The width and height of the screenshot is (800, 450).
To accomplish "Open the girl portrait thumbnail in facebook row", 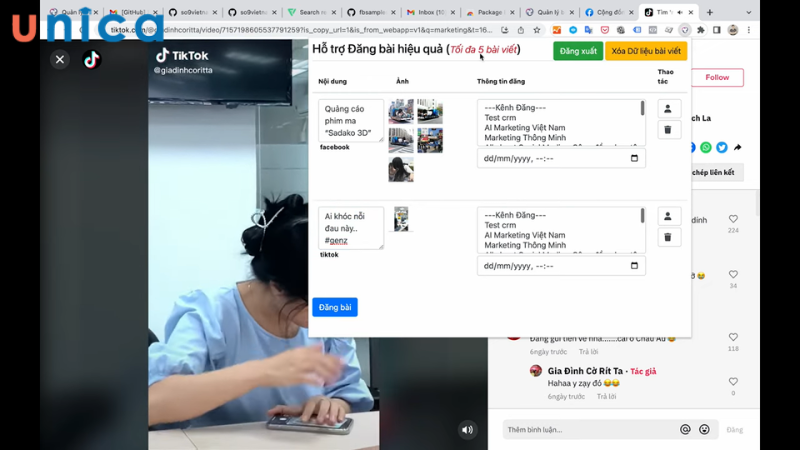I will [x=401, y=169].
